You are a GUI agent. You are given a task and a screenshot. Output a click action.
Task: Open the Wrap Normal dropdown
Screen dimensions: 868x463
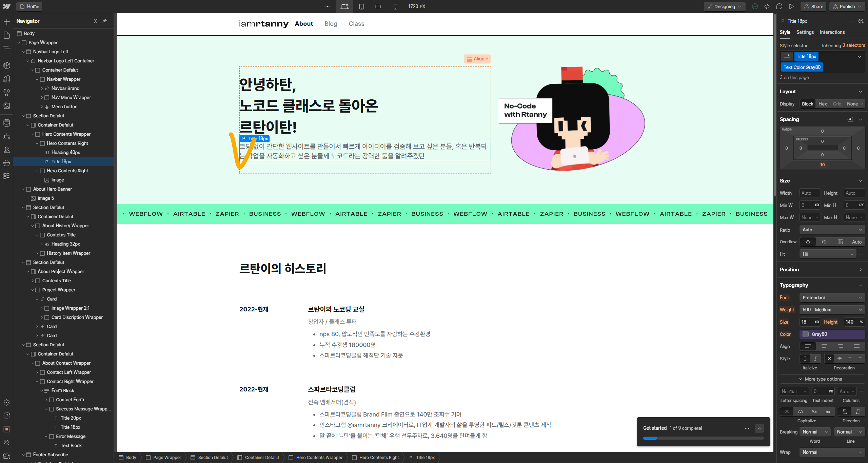(832, 452)
